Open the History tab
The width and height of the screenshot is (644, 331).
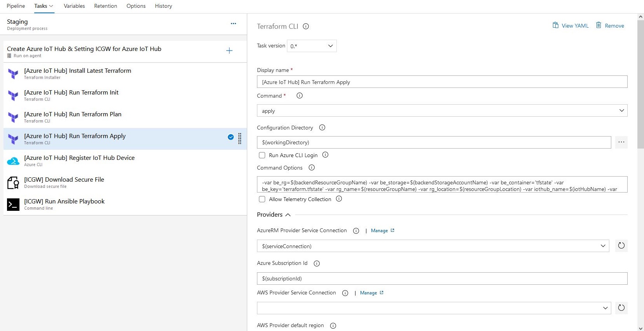(x=163, y=6)
